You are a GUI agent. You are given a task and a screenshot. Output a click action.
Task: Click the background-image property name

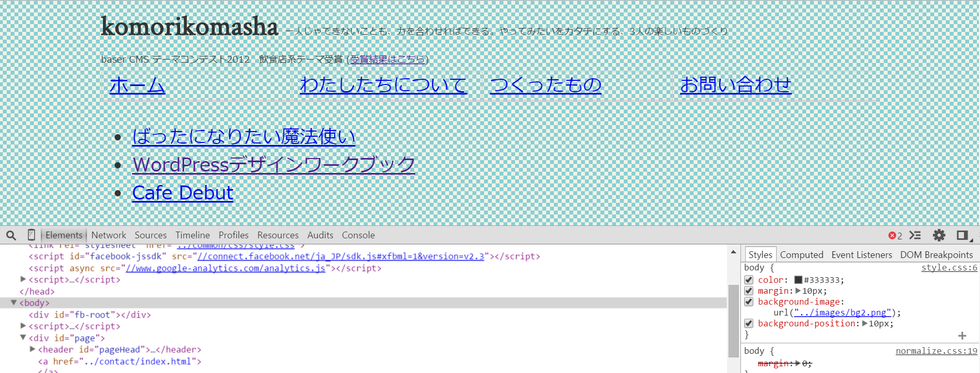tap(799, 302)
